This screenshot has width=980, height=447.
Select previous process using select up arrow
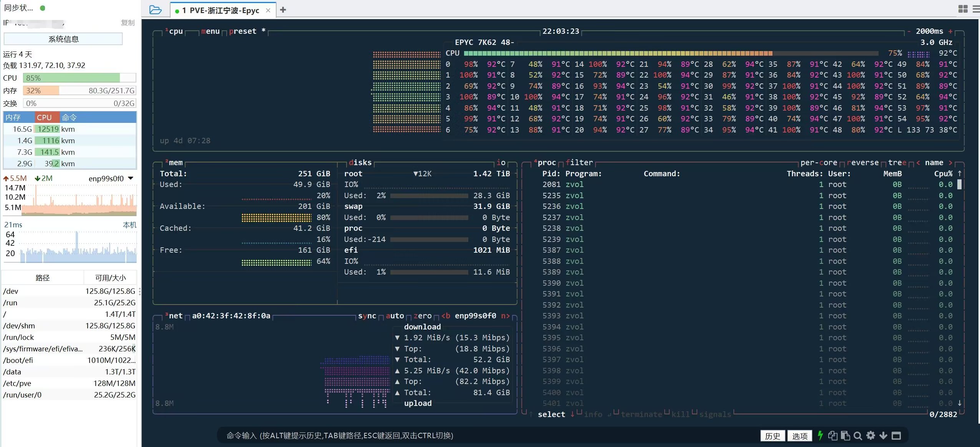531,414
